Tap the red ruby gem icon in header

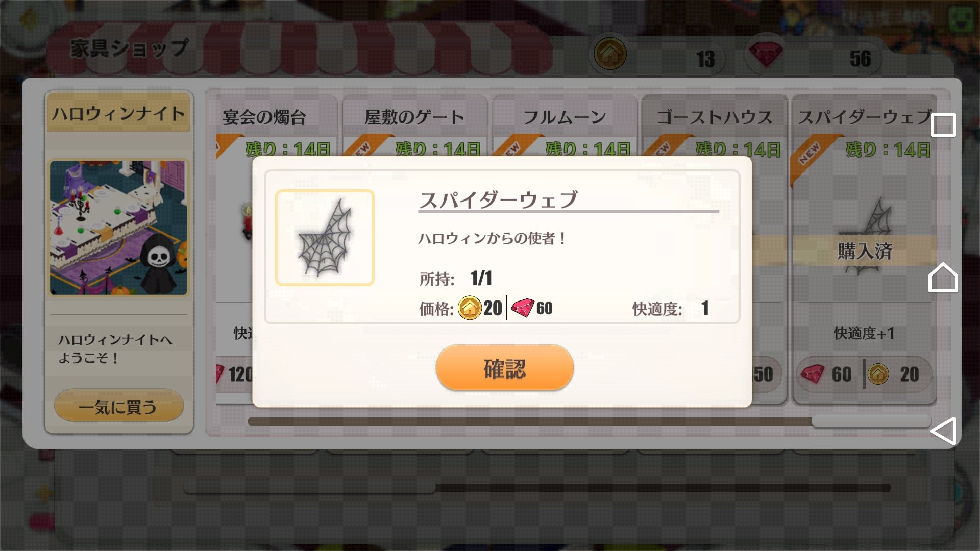point(765,54)
